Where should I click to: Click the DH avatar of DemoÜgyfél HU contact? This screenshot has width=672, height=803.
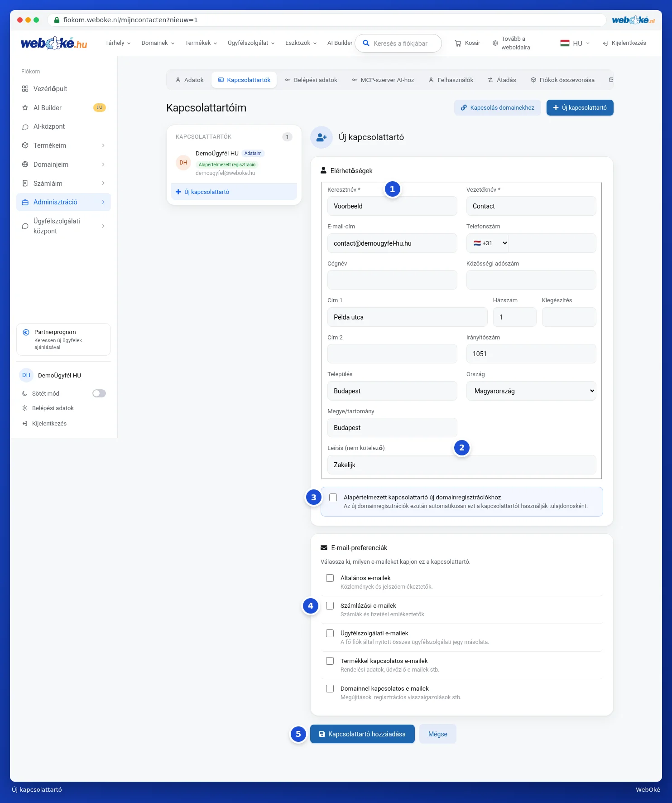click(183, 163)
